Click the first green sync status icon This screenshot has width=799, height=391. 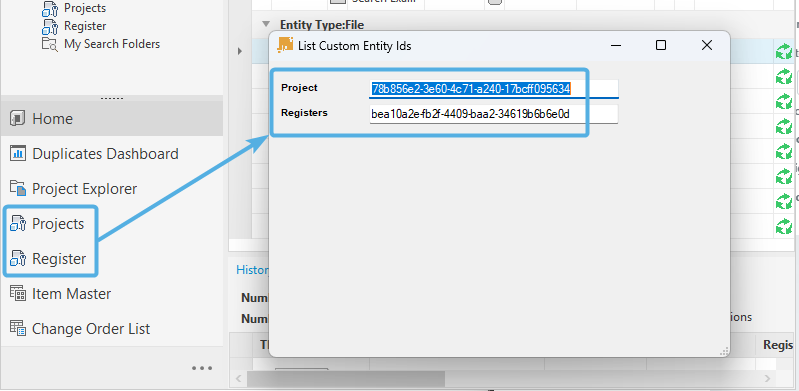tap(784, 52)
